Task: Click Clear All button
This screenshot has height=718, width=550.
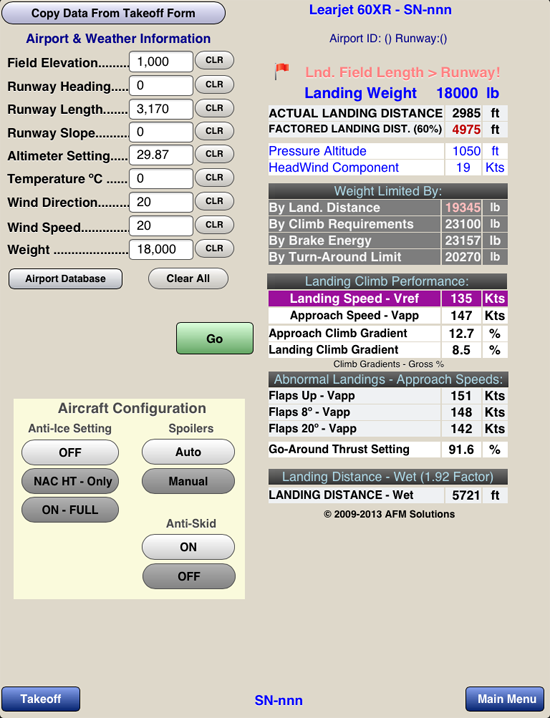Action: [x=188, y=278]
